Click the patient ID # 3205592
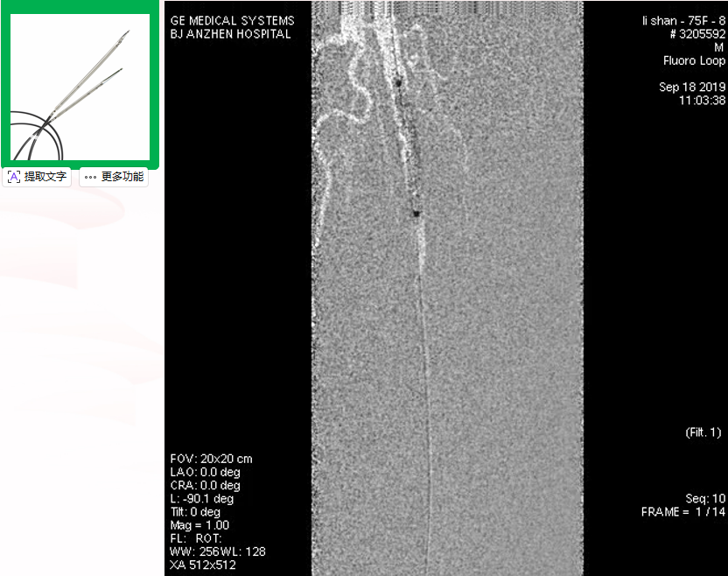 click(697, 33)
